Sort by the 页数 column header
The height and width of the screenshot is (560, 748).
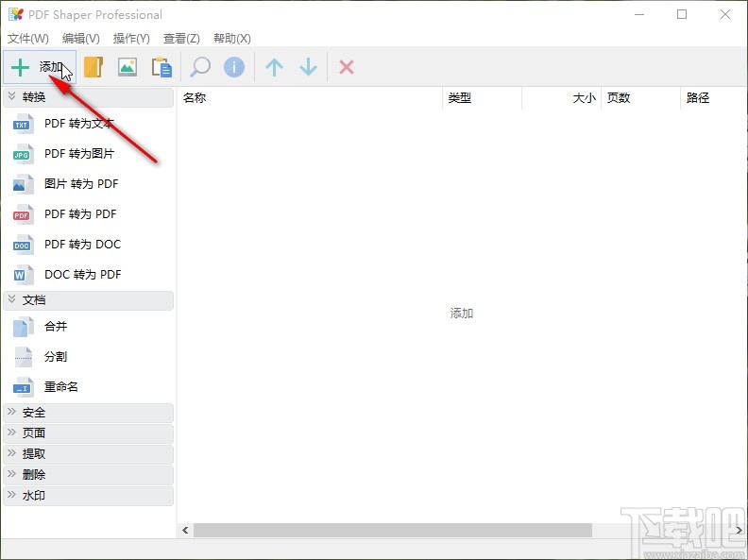(x=640, y=98)
